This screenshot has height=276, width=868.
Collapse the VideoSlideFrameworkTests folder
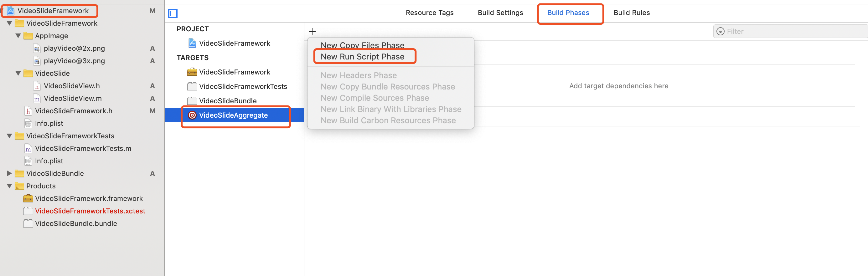(9, 136)
